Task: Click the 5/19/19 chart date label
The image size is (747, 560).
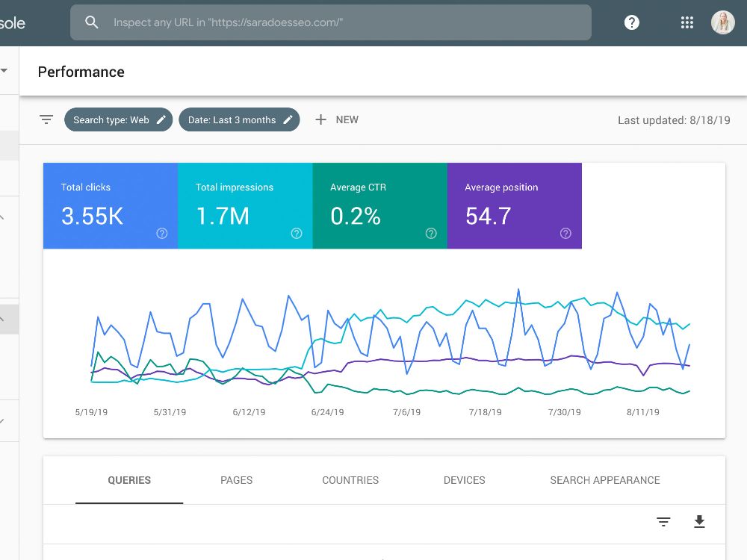Action: tap(91, 412)
